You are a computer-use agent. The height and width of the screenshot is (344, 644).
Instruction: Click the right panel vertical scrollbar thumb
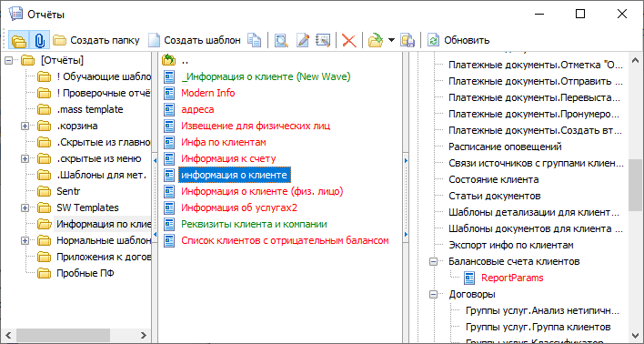tap(635, 185)
